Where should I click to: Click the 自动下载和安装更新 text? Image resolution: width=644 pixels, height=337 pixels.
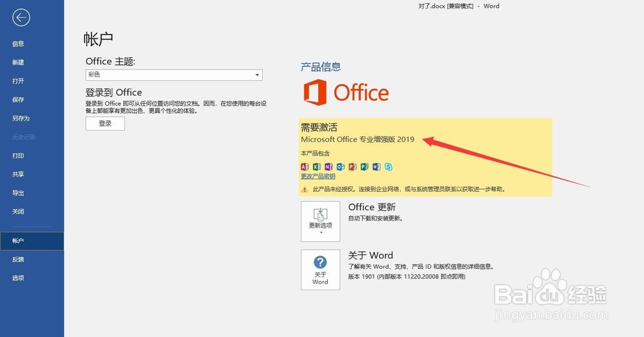coord(375,219)
